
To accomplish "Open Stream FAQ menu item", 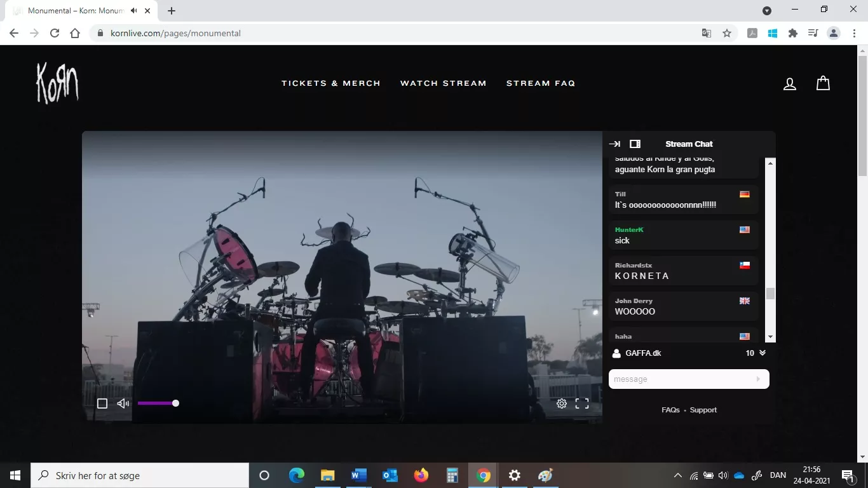I will [541, 83].
